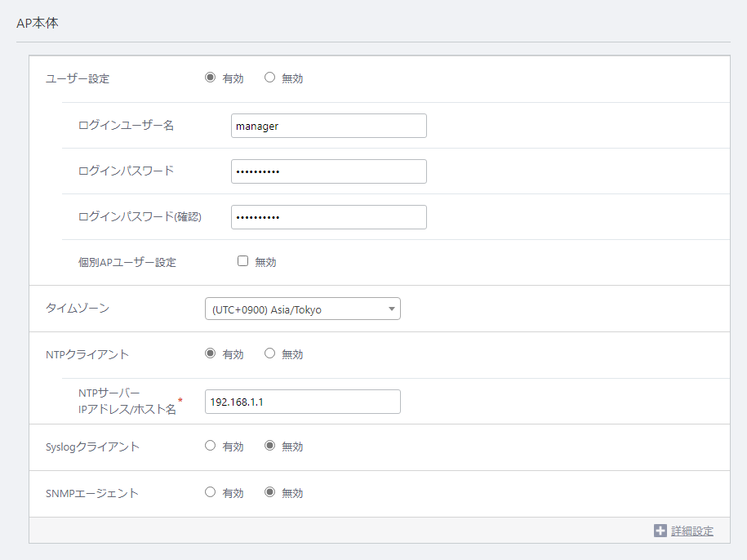Screen dimensions: 747x560
Task: Click the plus icon beside 詳細設定
Action: [660, 531]
